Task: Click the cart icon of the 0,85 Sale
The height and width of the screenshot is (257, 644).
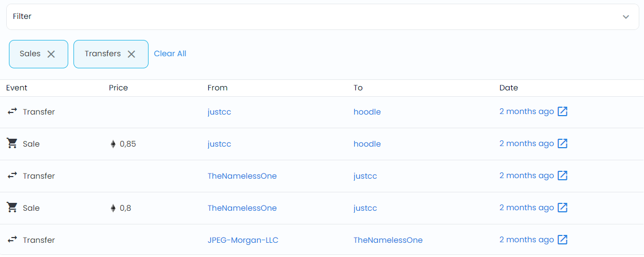Action: pyautogui.click(x=12, y=143)
